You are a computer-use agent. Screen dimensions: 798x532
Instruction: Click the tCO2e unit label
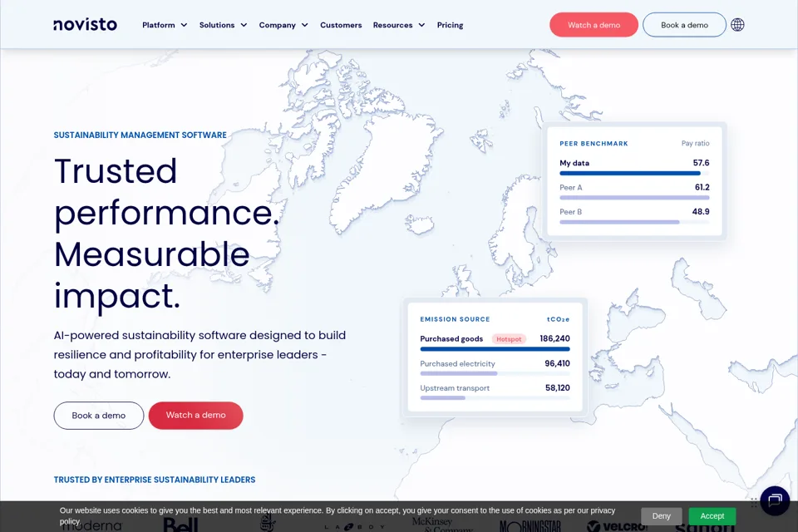point(559,319)
